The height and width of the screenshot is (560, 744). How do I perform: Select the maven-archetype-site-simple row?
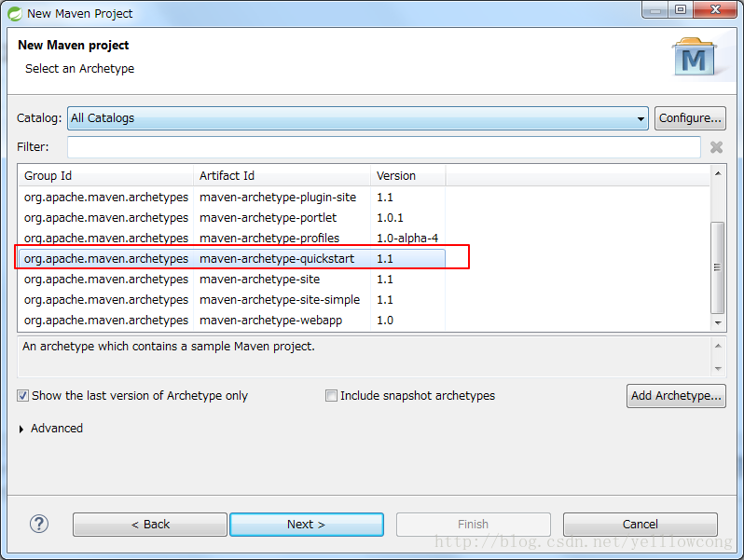pos(232,300)
